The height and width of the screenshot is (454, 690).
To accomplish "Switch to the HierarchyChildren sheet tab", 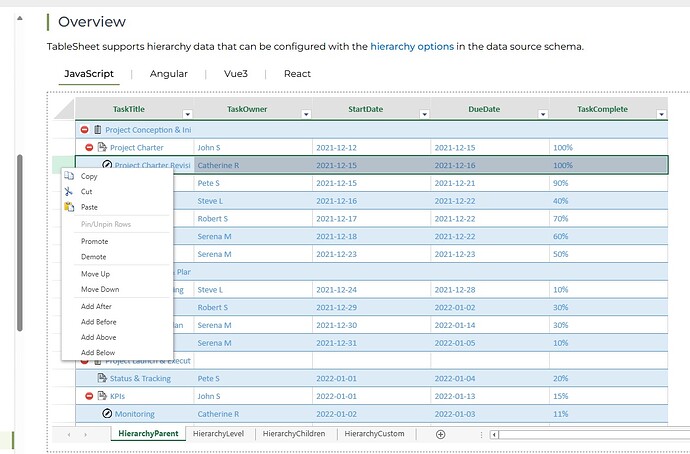I will click(293, 434).
